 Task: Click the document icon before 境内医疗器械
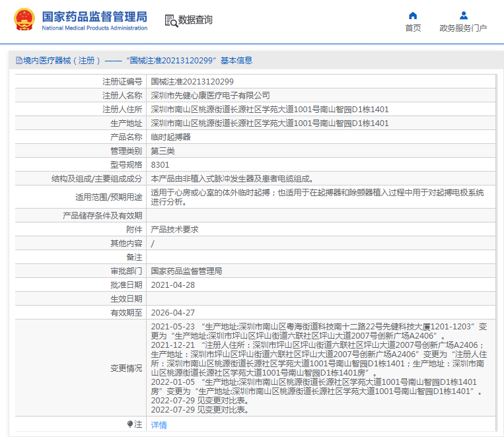(19, 61)
